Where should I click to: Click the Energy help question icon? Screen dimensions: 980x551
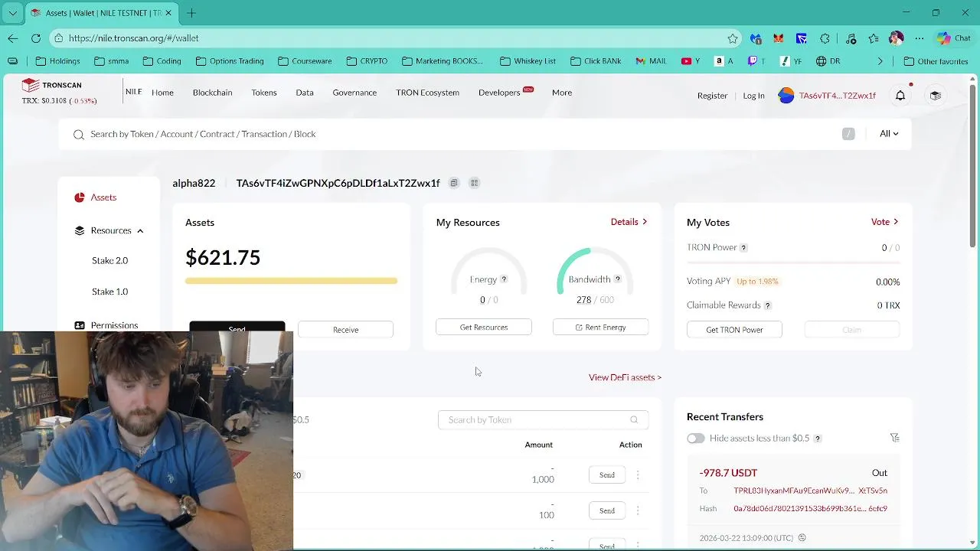[504, 279]
